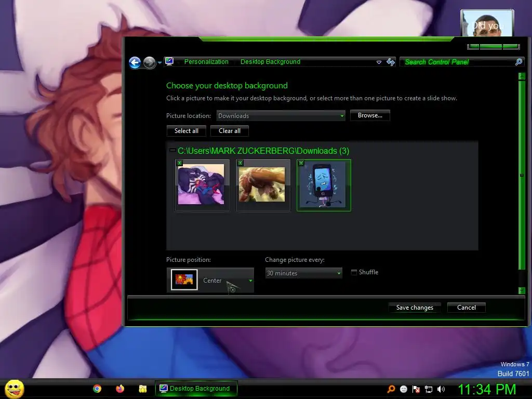Click the green vertical scrollbar thumb

click(x=522, y=175)
